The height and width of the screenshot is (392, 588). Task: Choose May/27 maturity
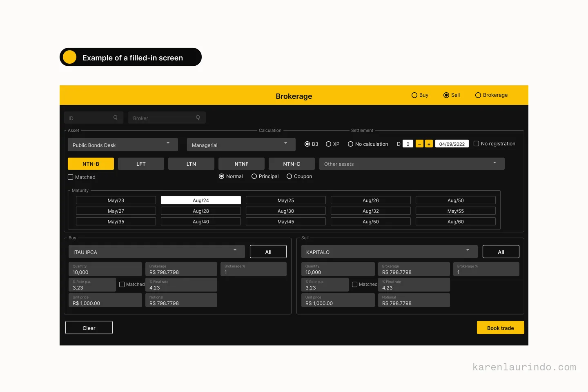[116, 211]
